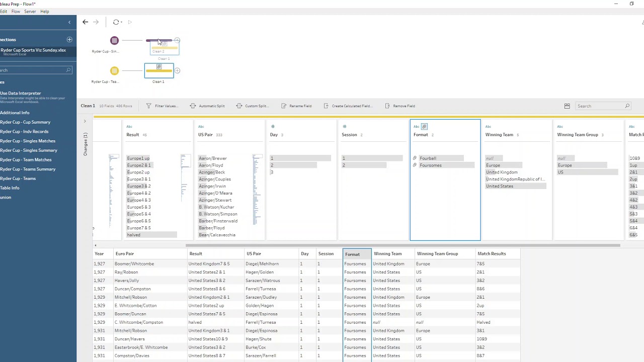Select Ryder Cup - Singles Matches sheet
Viewport: 644px width, 362px height.
(x=28, y=141)
